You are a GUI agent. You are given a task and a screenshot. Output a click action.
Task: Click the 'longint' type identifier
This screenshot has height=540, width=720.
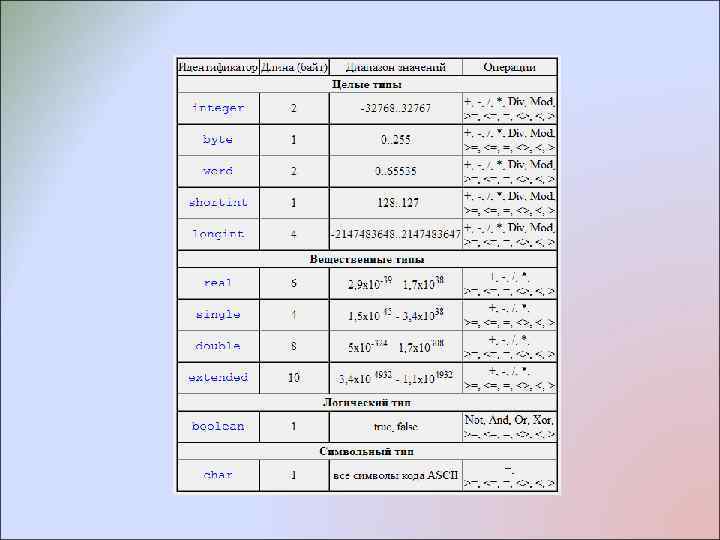click(x=218, y=234)
